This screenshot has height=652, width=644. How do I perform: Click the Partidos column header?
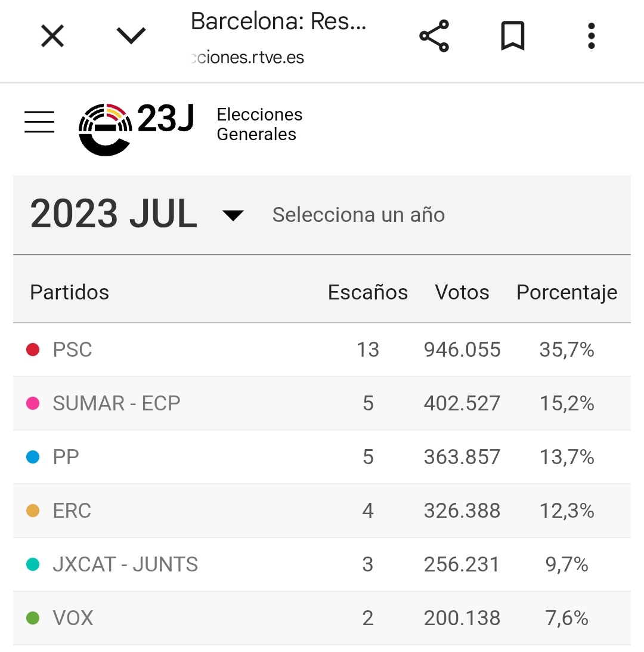click(70, 293)
